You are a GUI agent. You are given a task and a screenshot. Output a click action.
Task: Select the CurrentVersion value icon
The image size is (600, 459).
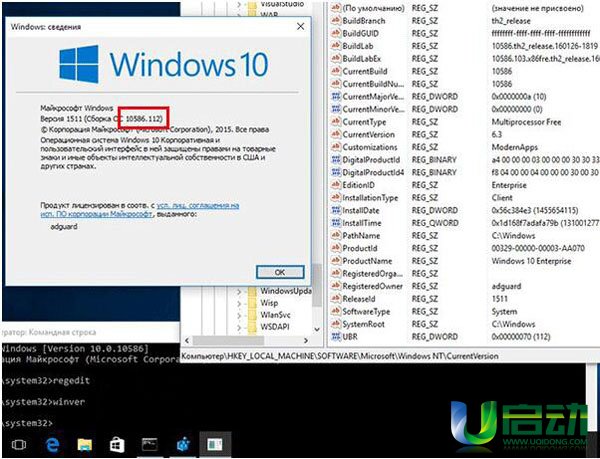click(x=336, y=134)
